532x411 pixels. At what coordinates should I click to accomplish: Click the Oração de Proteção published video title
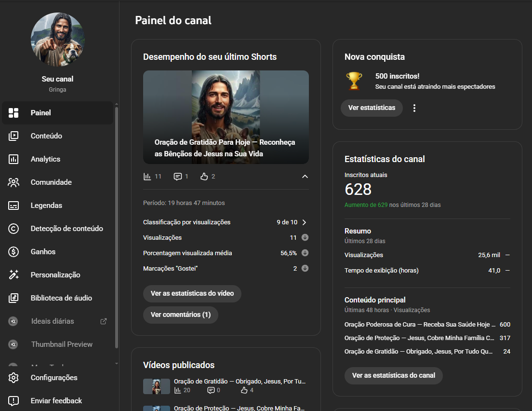pos(239,408)
